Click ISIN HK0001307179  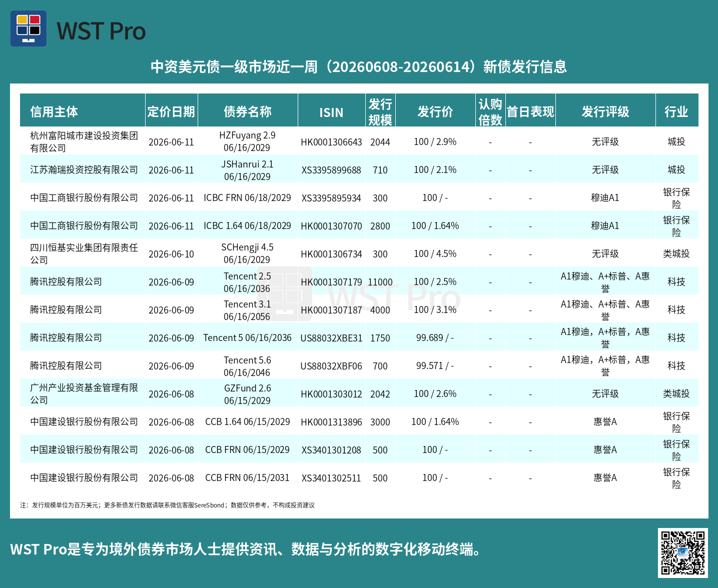(331, 282)
